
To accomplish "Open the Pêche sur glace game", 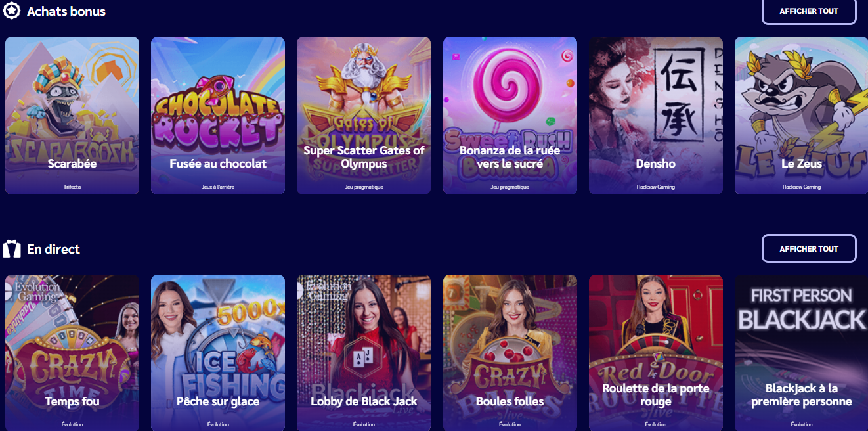I will [x=218, y=353].
